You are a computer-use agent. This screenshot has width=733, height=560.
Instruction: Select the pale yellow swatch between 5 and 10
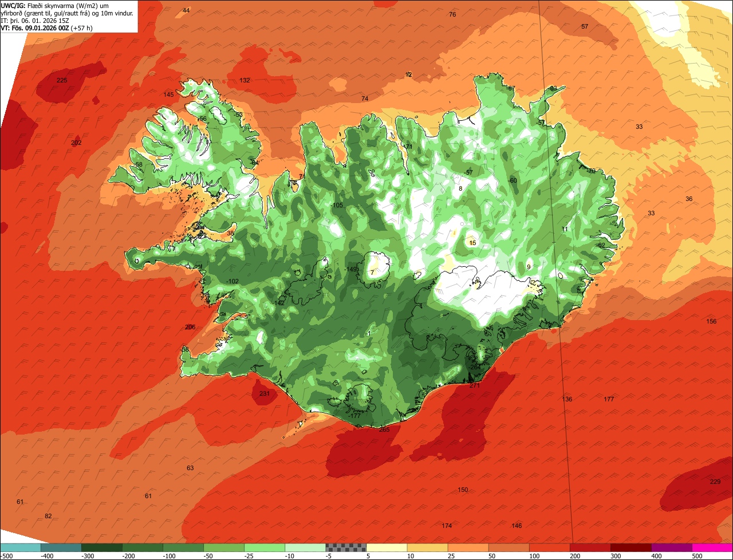387,547
